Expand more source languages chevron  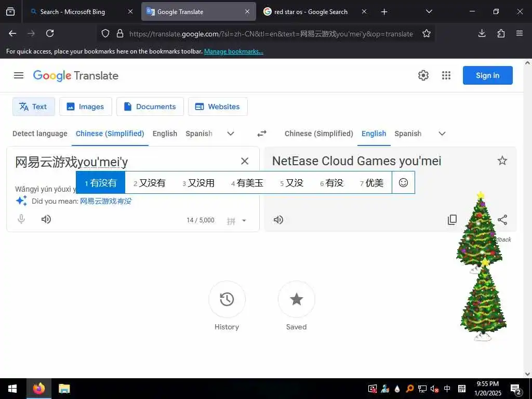(231, 134)
